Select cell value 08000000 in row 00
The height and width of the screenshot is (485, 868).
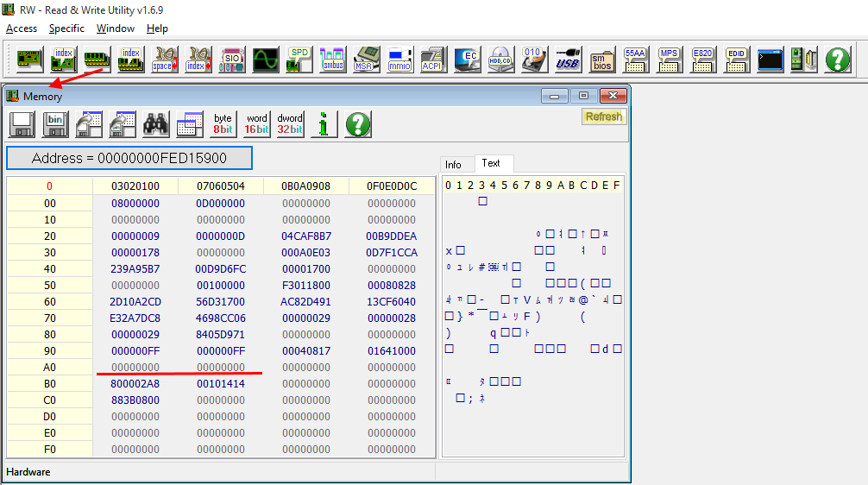coord(135,203)
